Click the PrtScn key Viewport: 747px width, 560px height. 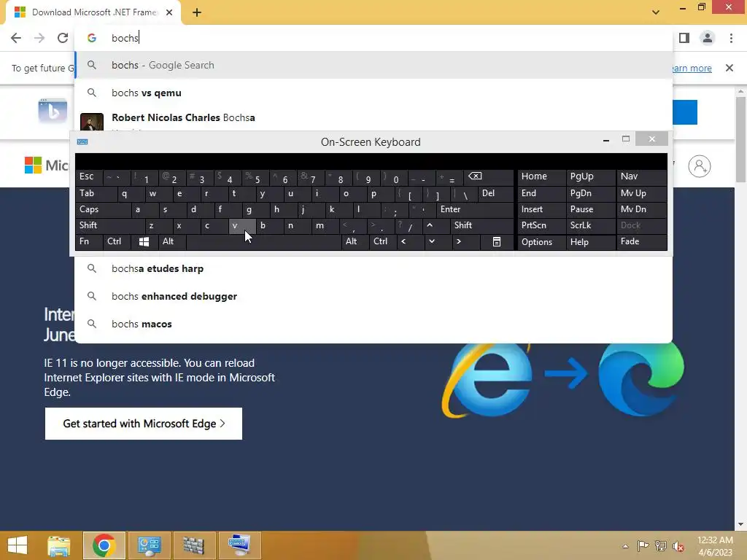[x=542, y=225]
